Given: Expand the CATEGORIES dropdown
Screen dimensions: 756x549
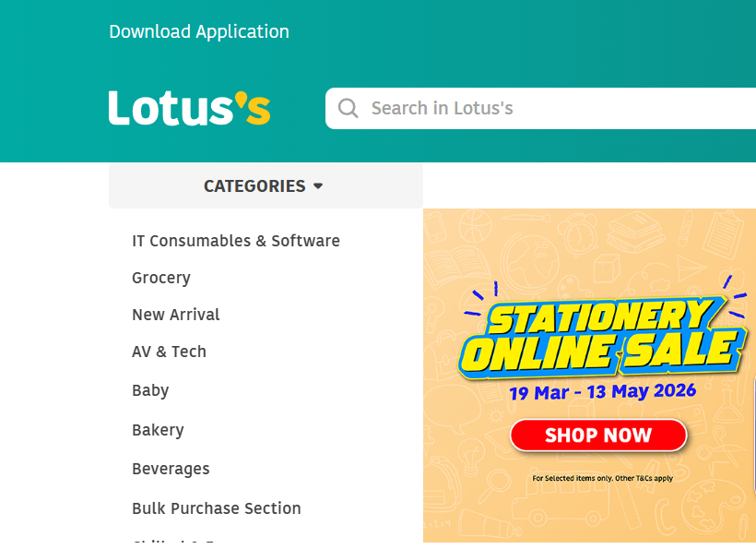Looking at the screenshot, I should pyautogui.click(x=266, y=185).
